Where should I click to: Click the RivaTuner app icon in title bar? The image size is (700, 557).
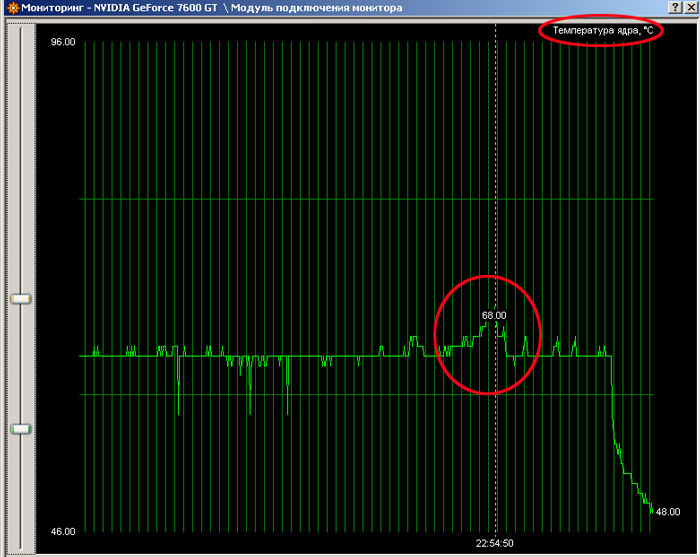click(8, 8)
